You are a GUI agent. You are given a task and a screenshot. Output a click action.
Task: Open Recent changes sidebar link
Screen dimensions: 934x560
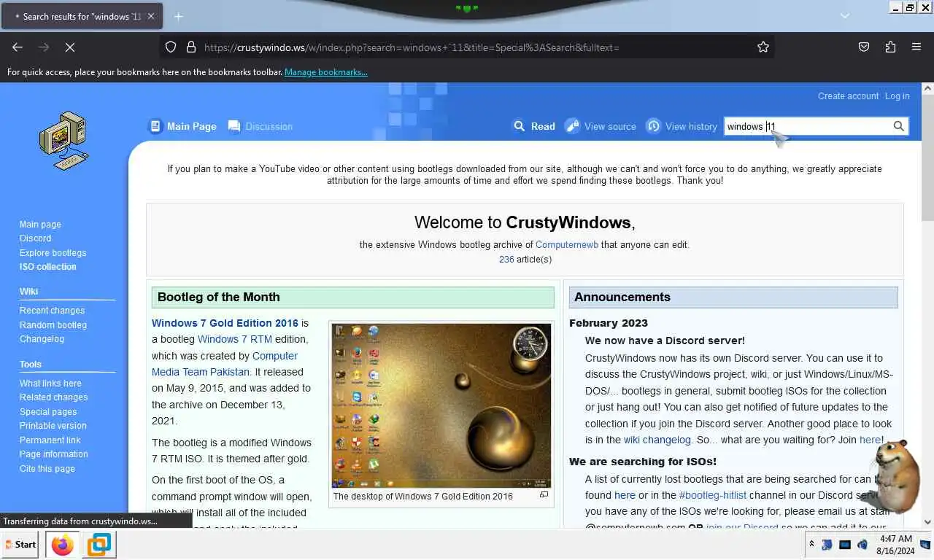pos(52,311)
